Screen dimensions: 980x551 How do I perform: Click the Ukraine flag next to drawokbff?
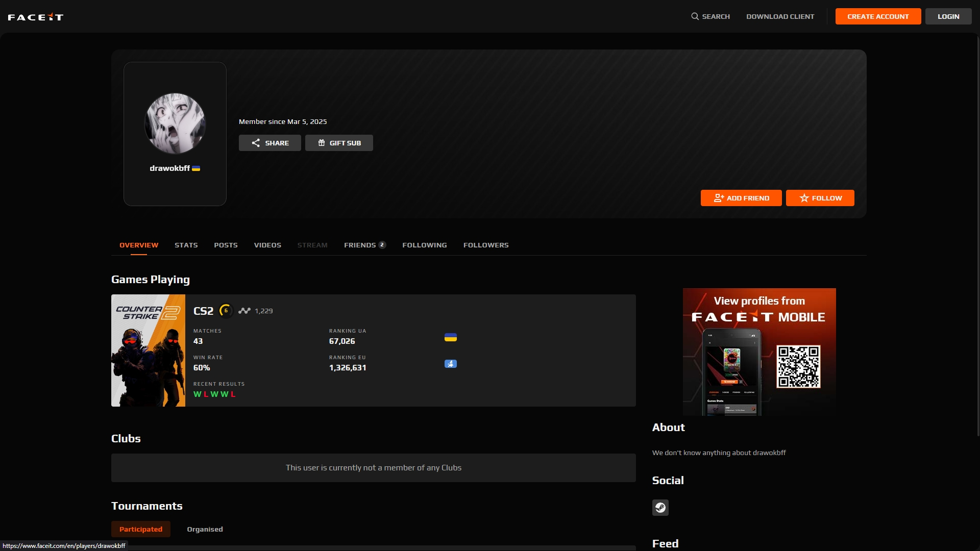pos(196,168)
